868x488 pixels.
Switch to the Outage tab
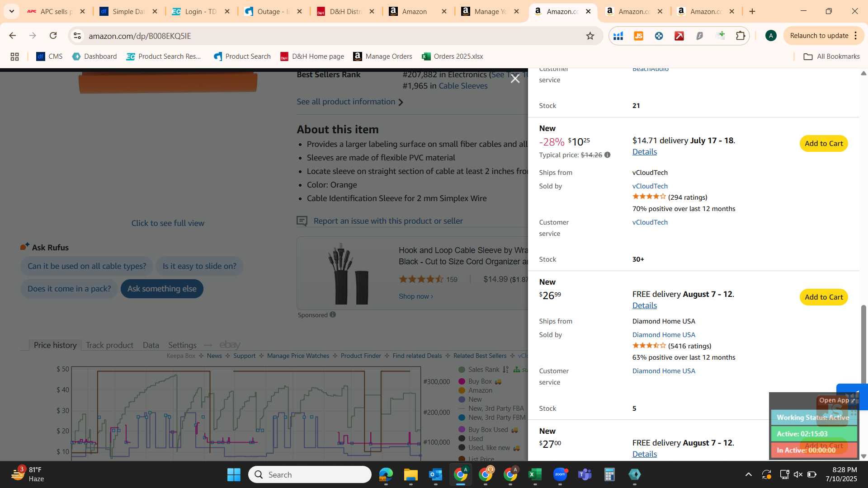pos(274,11)
